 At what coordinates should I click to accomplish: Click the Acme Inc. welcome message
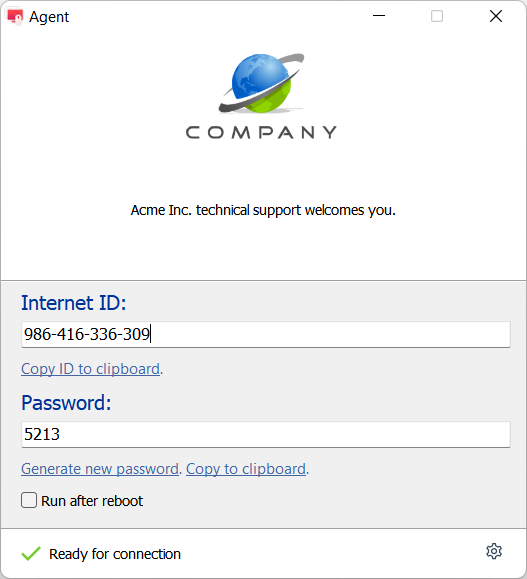coord(263,210)
